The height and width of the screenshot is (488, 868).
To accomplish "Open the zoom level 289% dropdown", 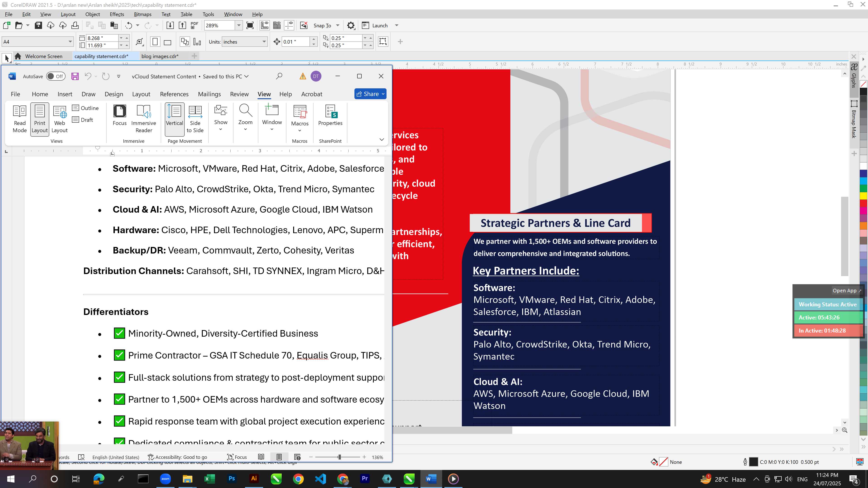I will (238, 25).
